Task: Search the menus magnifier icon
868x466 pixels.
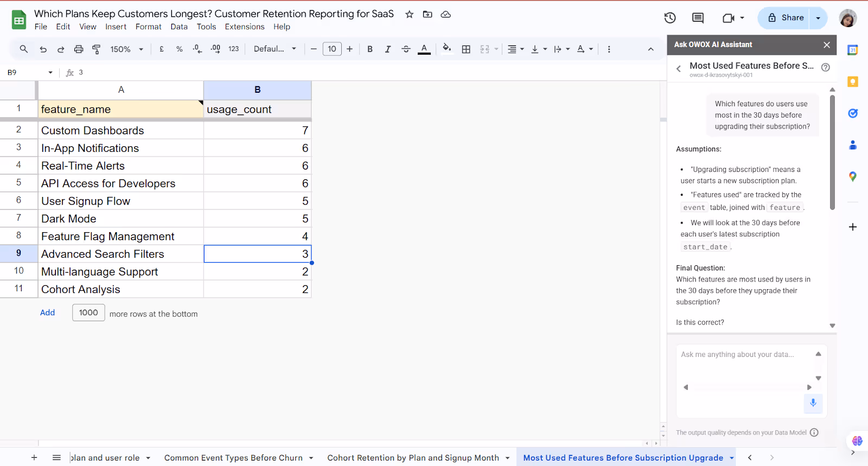Action: (24, 49)
